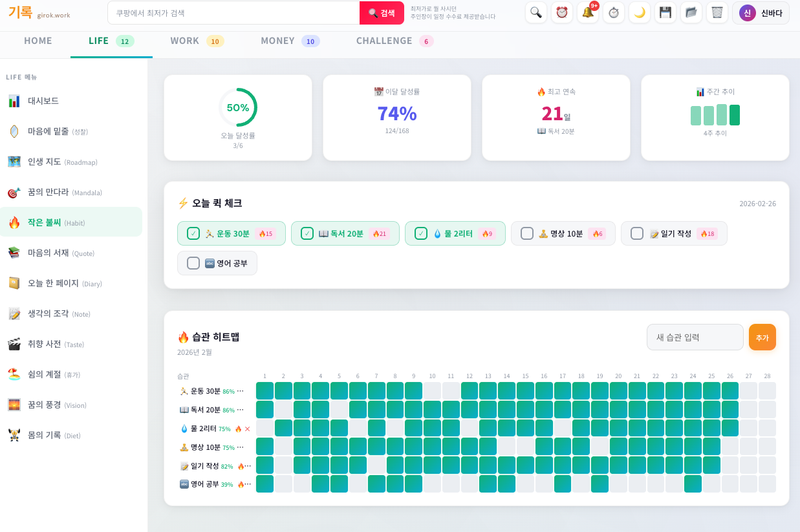Toggle 명상 10분 heatmap cell for day 14
Viewport: 800px width, 532px height.
tap(507, 447)
